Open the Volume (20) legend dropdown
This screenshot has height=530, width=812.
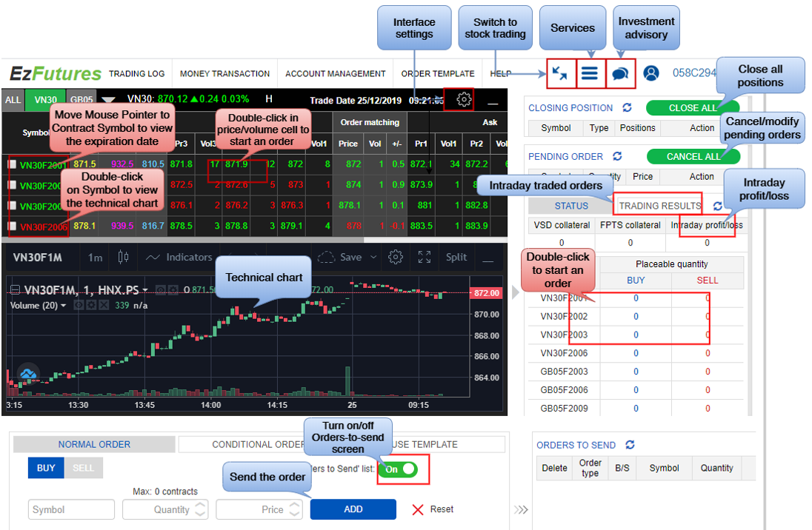(x=63, y=306)
